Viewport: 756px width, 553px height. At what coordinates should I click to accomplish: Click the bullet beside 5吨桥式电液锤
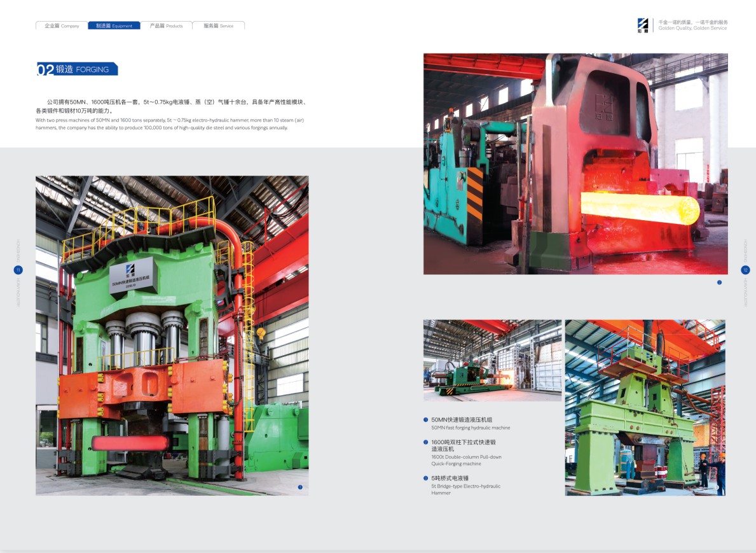(x=426, y=478)
